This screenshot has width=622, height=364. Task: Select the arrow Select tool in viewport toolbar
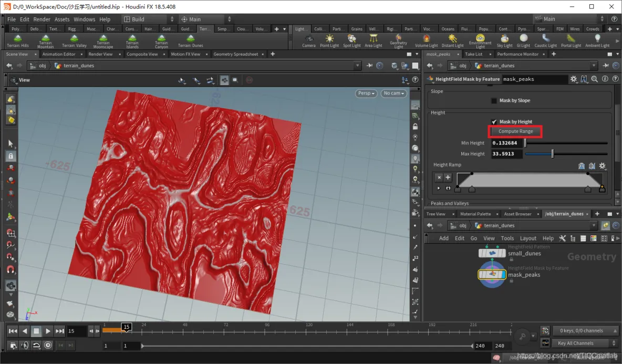click(11, 143)
